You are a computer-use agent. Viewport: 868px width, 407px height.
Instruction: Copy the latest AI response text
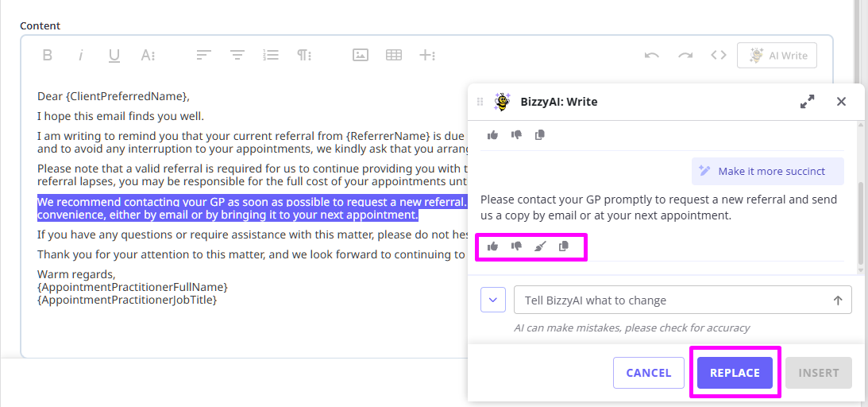tap(564, 246)
